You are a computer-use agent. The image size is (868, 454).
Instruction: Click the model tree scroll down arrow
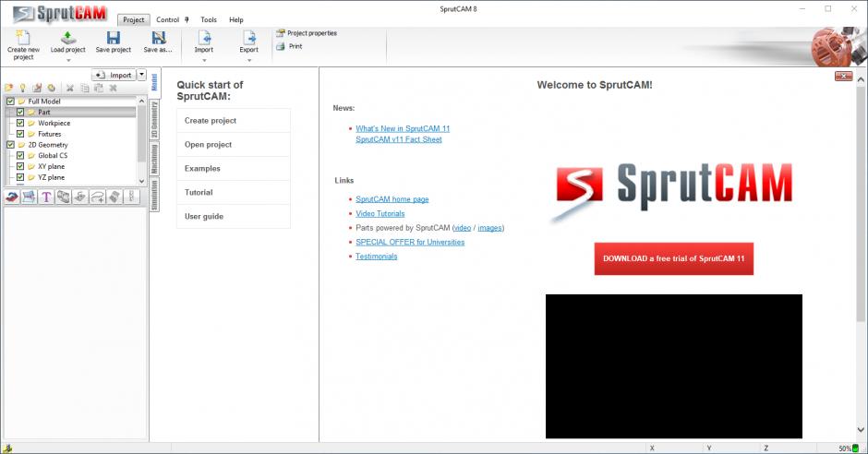tap(141, 181)
